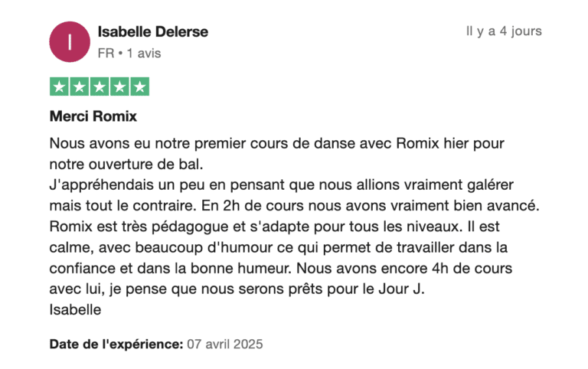This screenshot has width=588, height=369.
Task: Click the "Isabelle" signature below the review
Action: click(x=76, y=309)
